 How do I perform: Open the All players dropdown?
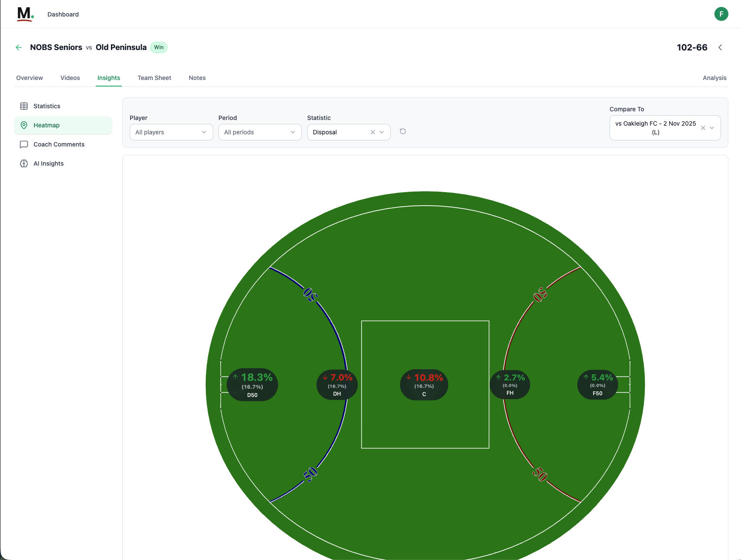pos(171,132)
